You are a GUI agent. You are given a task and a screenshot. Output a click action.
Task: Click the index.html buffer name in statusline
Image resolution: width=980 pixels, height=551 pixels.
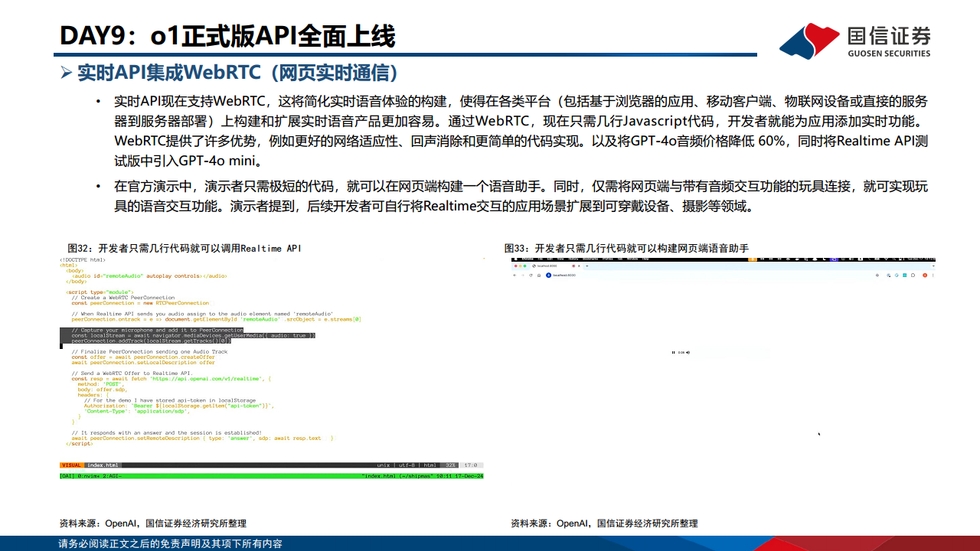pyautogui.click(x=103, y=465)
